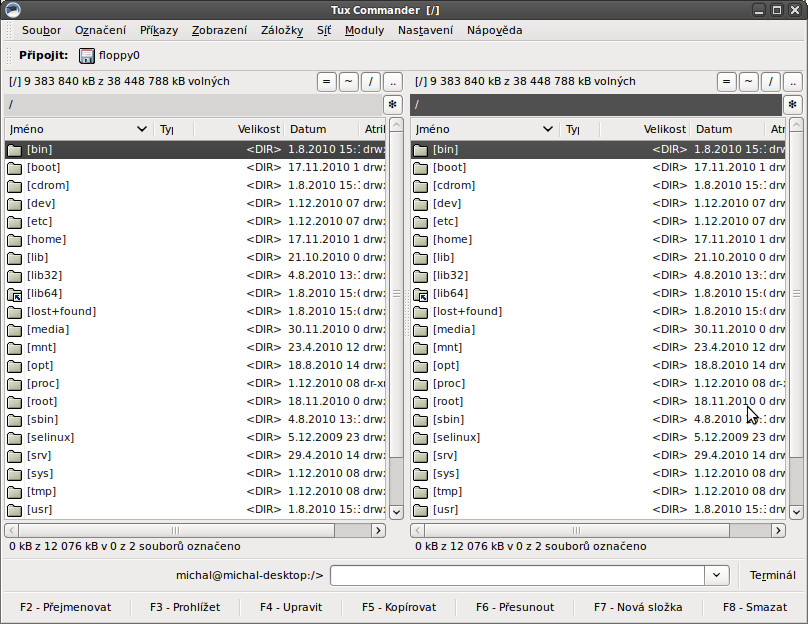808x624 pixels.
Task: Click F5 - Kopírovat button
Action: tap(399, 607)
